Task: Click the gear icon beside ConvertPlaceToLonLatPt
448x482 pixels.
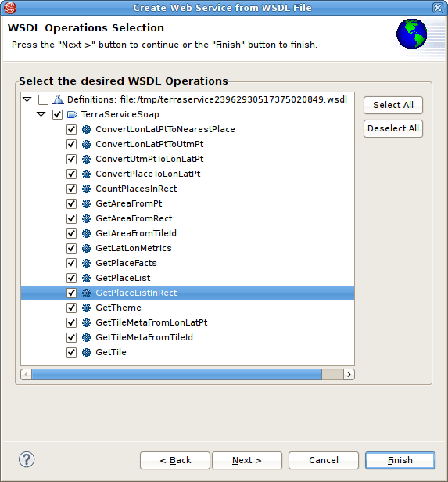Action: [86, 174]
